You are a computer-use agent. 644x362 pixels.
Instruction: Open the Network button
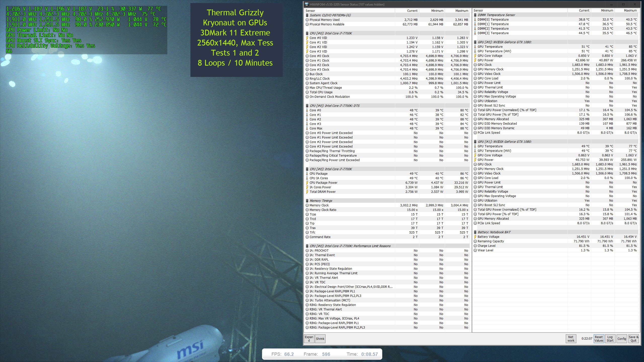tap(571, 339)
